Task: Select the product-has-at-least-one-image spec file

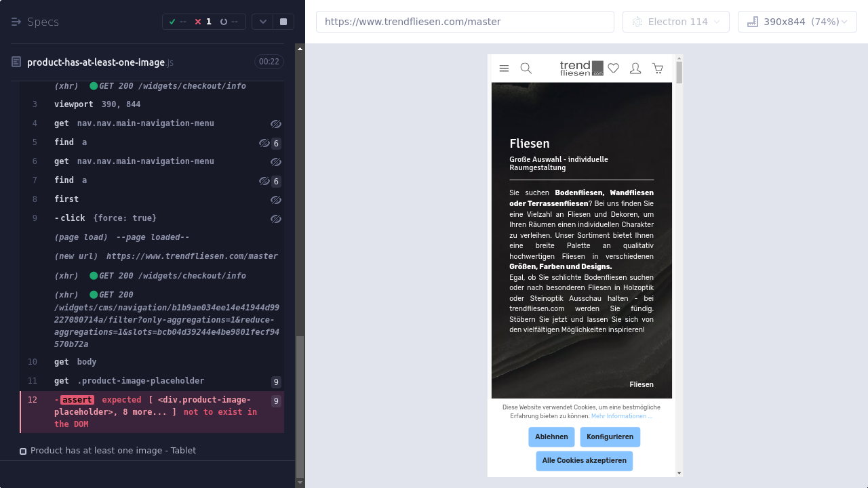Action: click(96, 62)
